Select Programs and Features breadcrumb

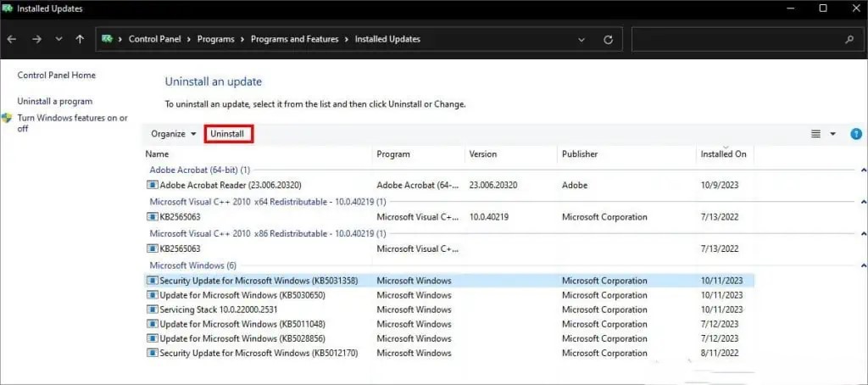294,39
